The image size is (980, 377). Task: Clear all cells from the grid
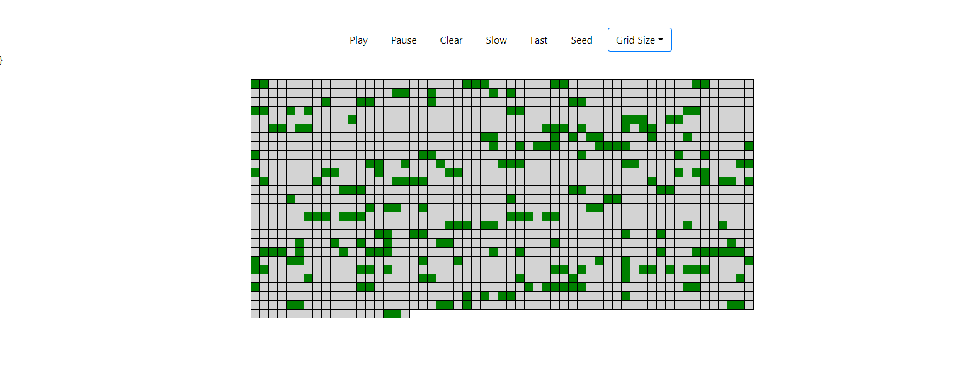pyautogui.click(x=451, y=40)
